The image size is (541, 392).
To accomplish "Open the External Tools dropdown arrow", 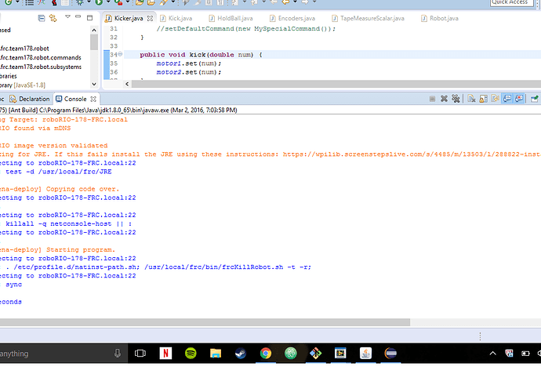I will point(128,2).
